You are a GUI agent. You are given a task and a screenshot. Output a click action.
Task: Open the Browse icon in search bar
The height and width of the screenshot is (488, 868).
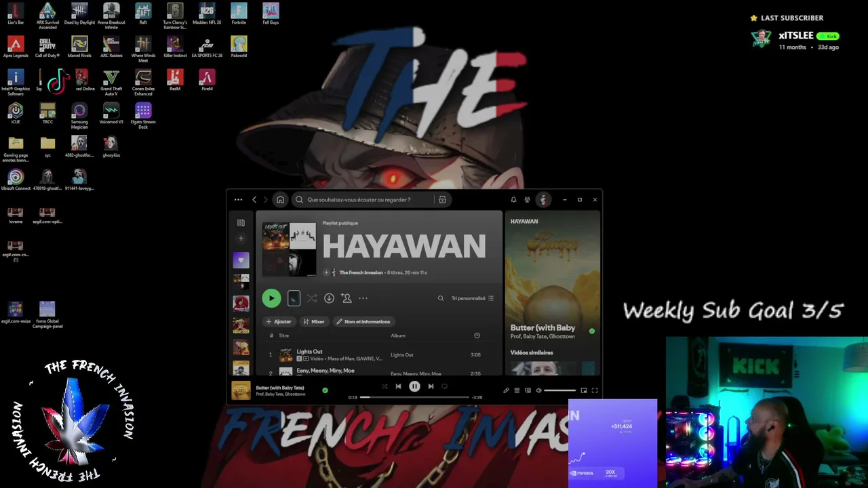coord(442,200)
